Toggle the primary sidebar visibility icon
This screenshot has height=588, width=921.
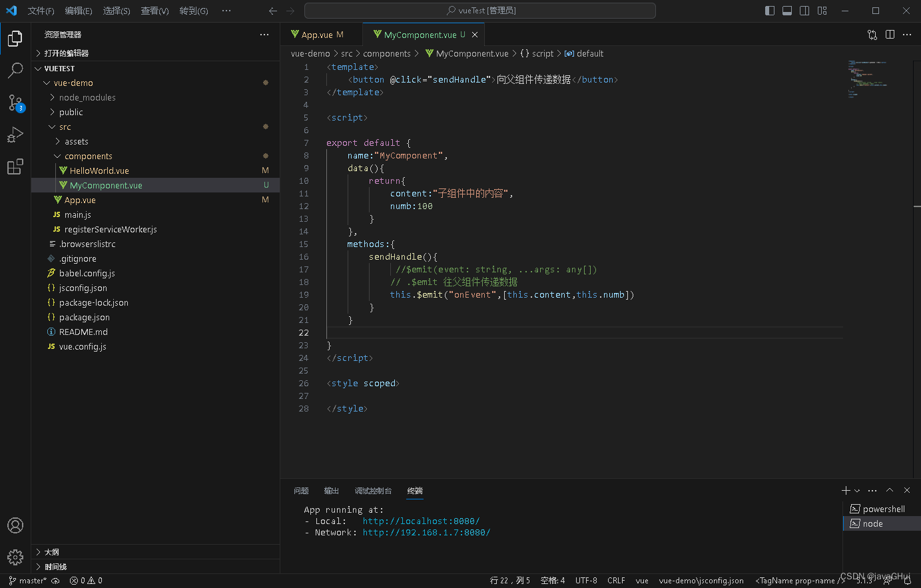coord(769,11)
